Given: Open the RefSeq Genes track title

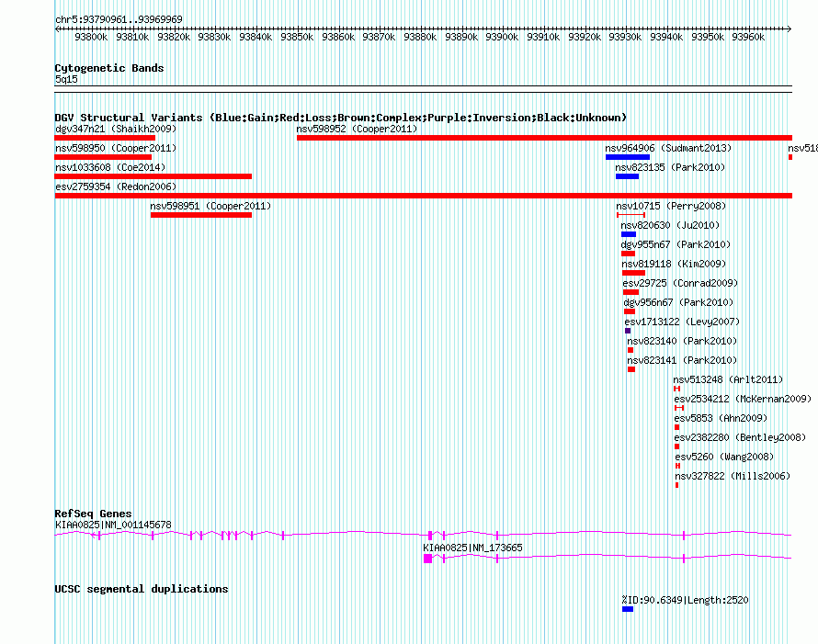Looking at the screenshot, I should point(93,514).
